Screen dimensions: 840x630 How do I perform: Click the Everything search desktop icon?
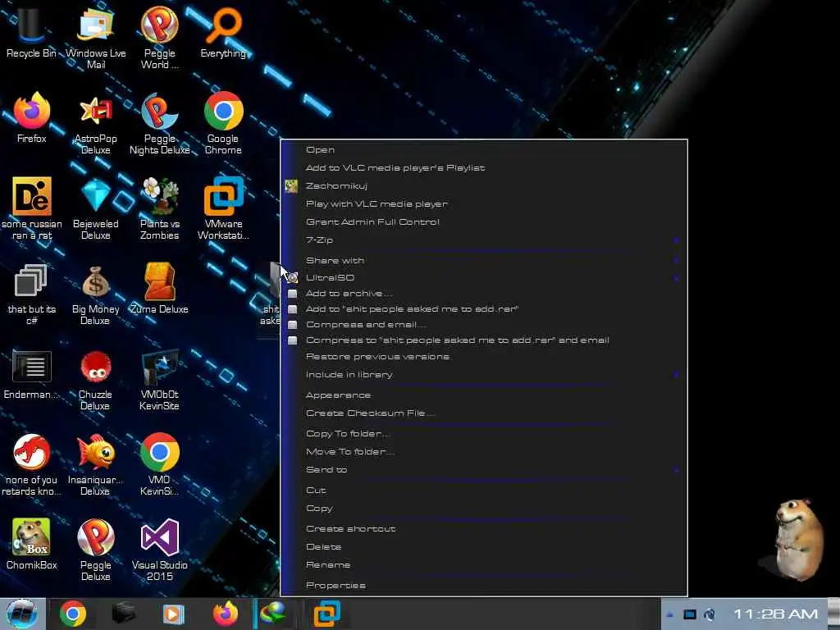(x=223, y=31)
